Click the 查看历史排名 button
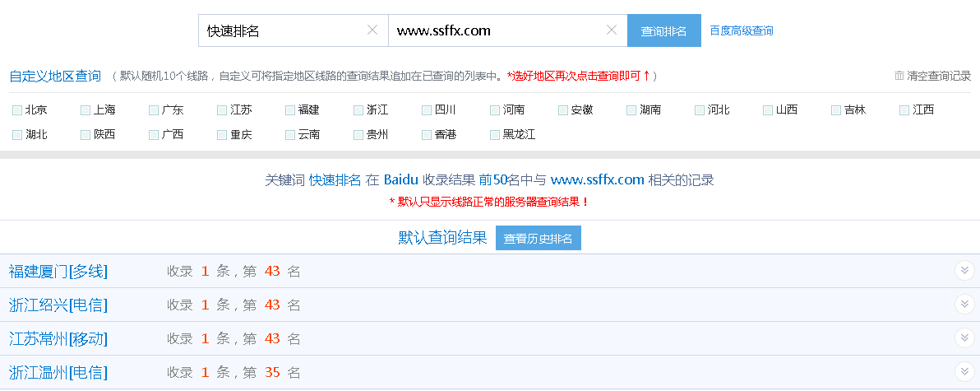 pos(539,239)
